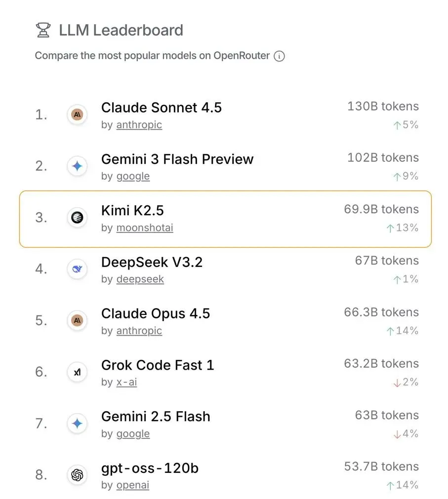Open the openai author link

click(x=132, y=485)
